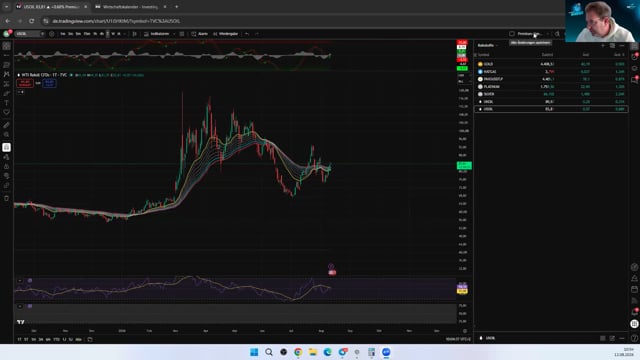Open the alerts clock icon in right sidebar
Image resolution: width=640 pixels, height=360 pixels.
[x=634, y=58]
